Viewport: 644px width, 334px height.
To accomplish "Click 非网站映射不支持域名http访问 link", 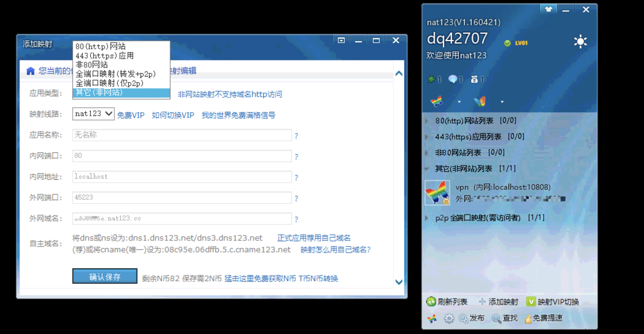I will pos(230,94).
